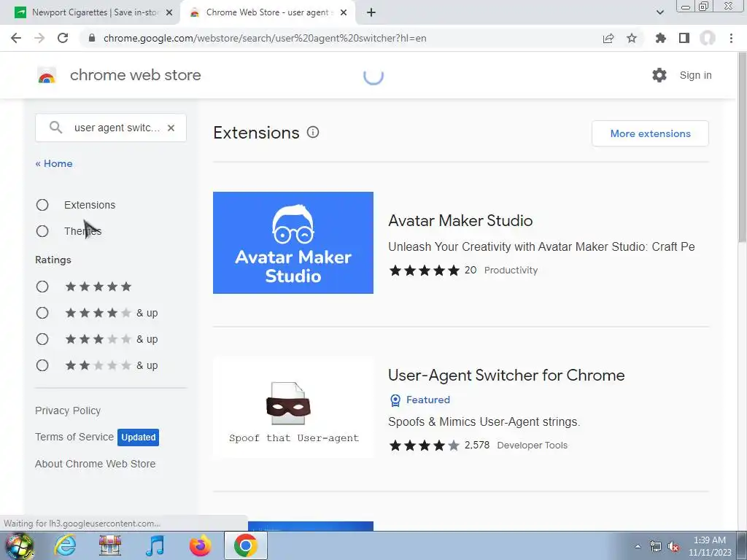Click the Featured label text
The height and width of the screenshot is (560, 747).
427,400
